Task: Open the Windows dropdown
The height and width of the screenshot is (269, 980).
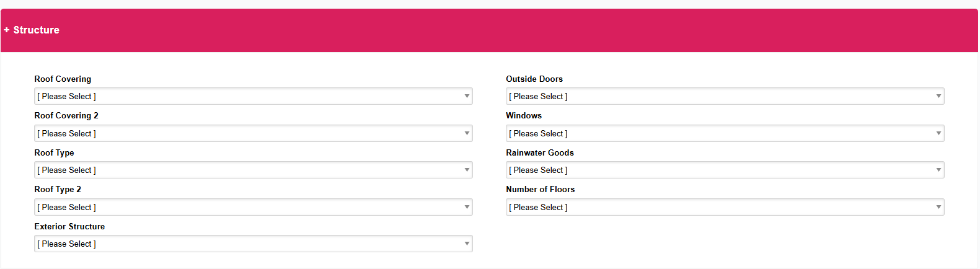Action: point(725,133)
